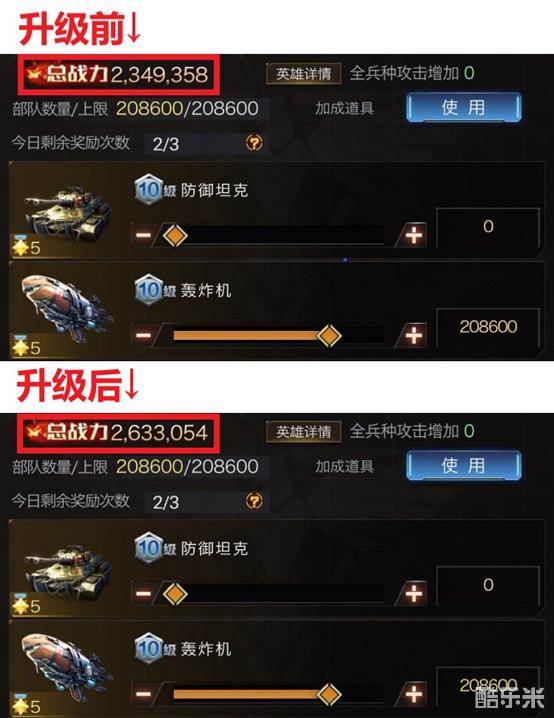Click the lower 使用 button
This screenshot has width=554, height=718.
pyautogui.click(x=463, y=466)
